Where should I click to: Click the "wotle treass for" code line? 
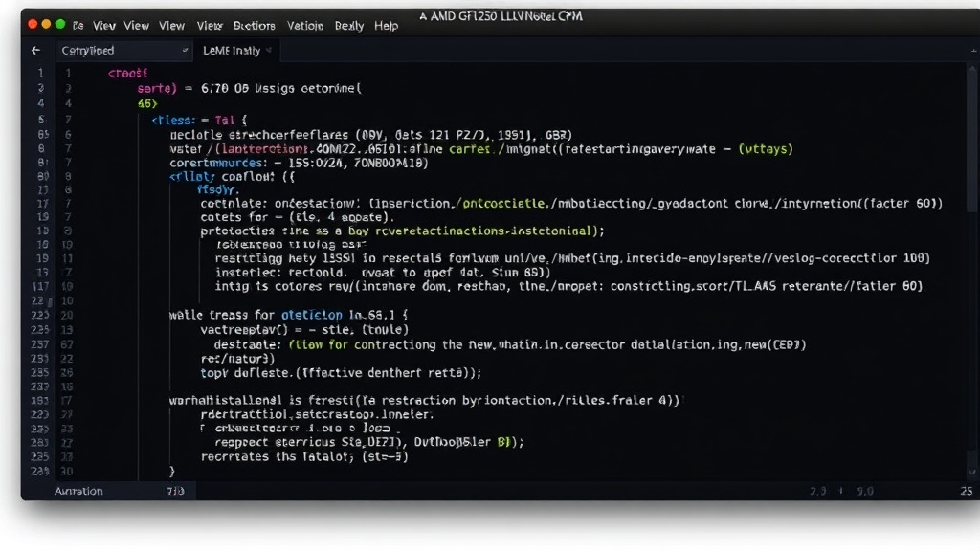click(x=288, y=315)
